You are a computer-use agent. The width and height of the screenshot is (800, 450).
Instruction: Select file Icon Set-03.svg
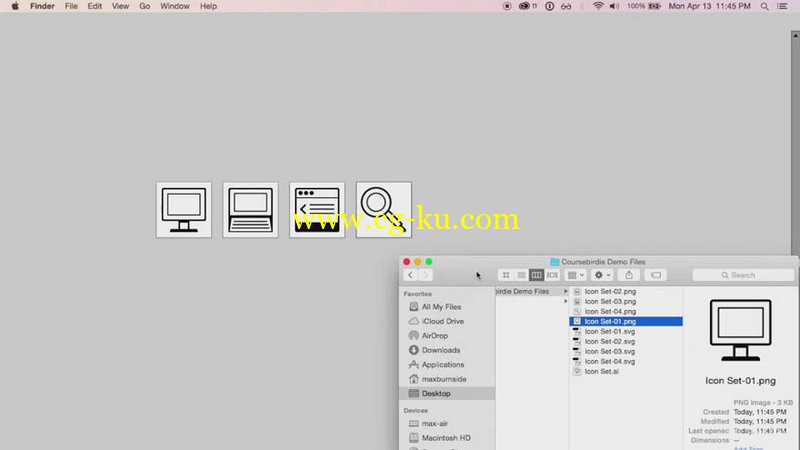click(610, 351)
